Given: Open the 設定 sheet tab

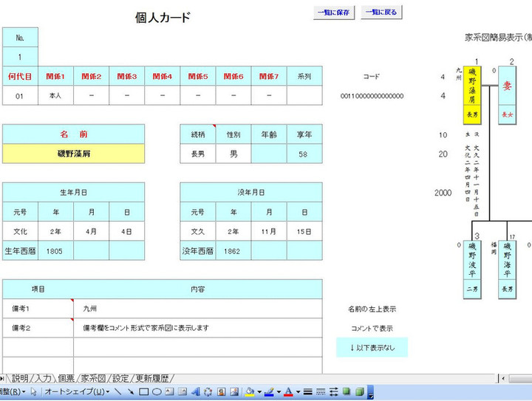Looking at the screenshot, I should [120, 379].
